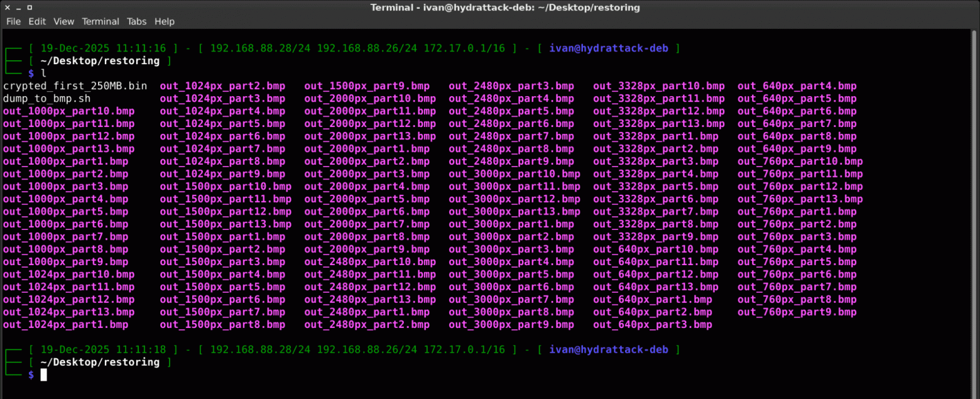980x399 pixels.
Task: Click out_1024px_part9.bmp file name
Action: [222, 174]
